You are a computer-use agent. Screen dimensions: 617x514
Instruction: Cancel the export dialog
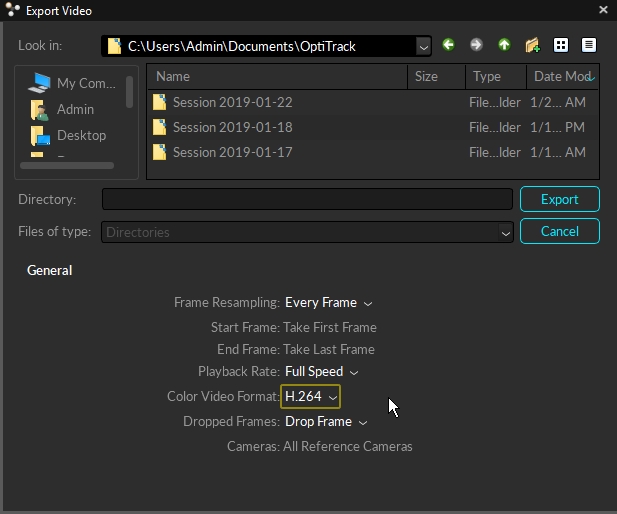pos(559,231)
